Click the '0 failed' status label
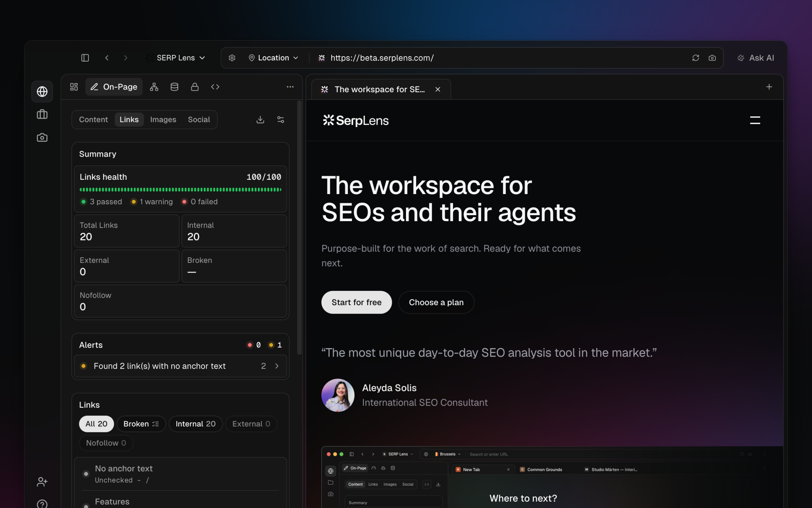The width and height of the screenshot is (812, 508). (200, 202)
